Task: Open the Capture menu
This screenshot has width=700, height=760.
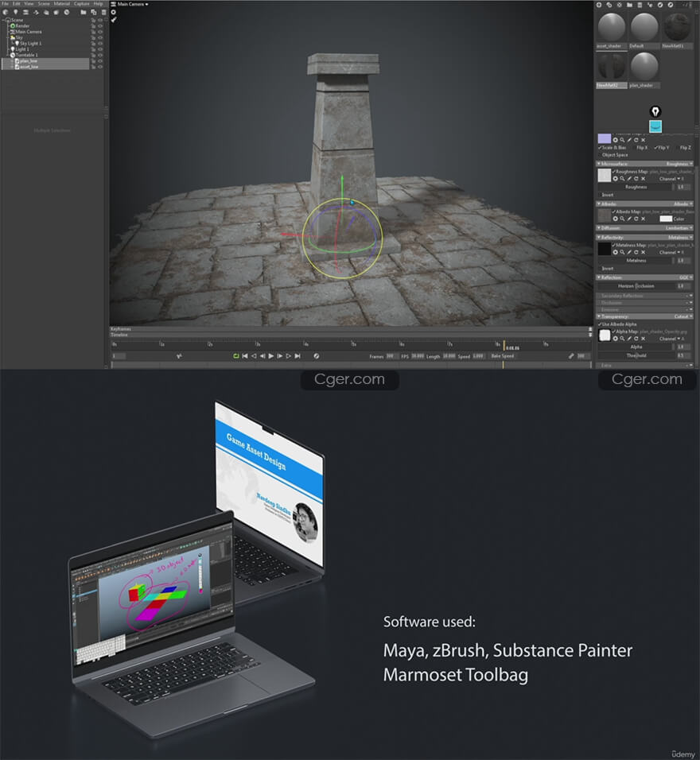Action: [x=81, y=4]
